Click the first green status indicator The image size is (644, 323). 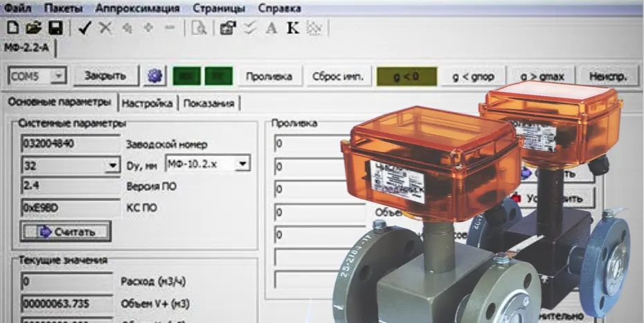[186, 76]
